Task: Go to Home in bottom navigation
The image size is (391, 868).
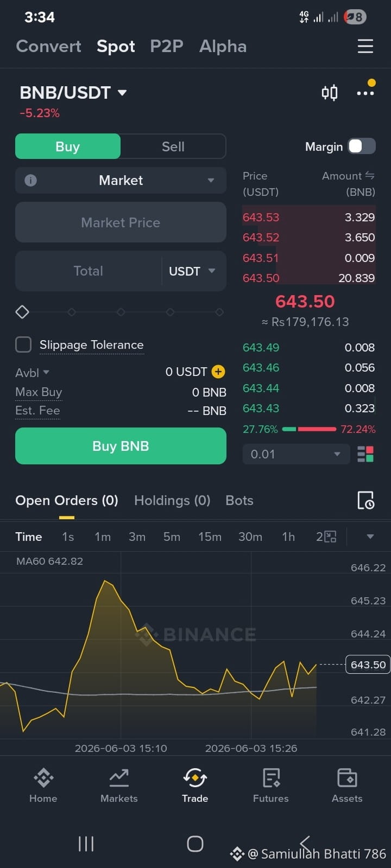Action: click(43, 785)
